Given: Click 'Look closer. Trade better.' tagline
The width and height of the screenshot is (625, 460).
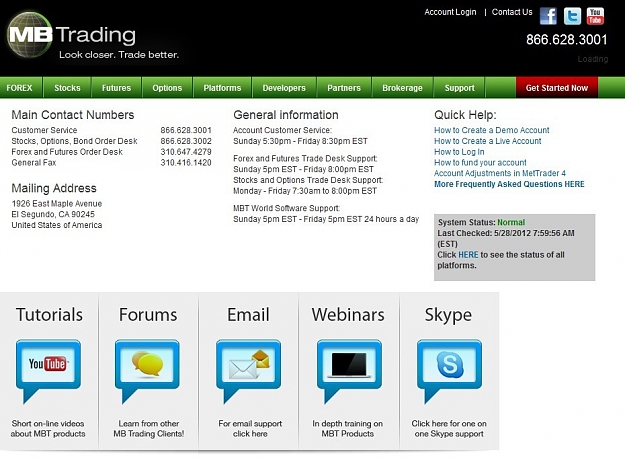Looking at the screenshot, I should tap(119, 55).
